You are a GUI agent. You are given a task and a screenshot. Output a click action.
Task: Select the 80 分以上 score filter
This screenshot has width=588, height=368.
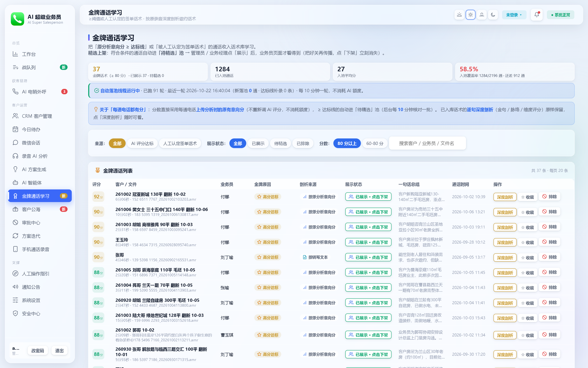pyautogui.click(x=347, y=143)
